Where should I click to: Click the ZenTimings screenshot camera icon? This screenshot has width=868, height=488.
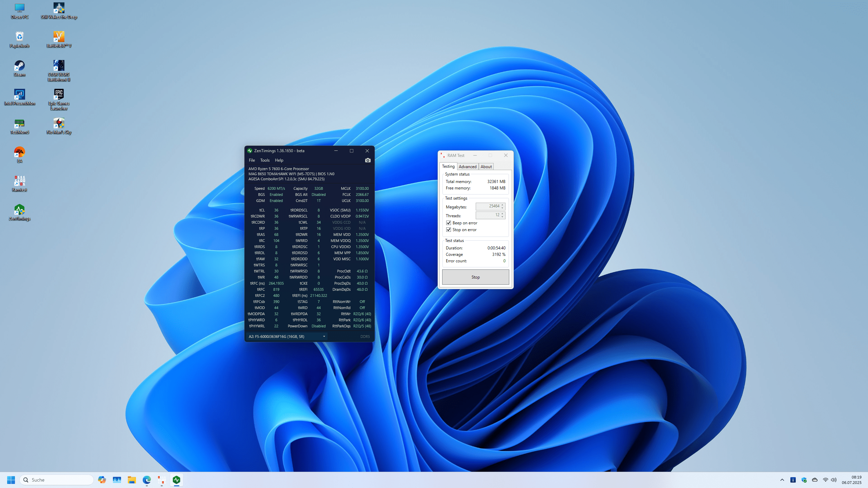pyautogui.click(x=368, y=160)
